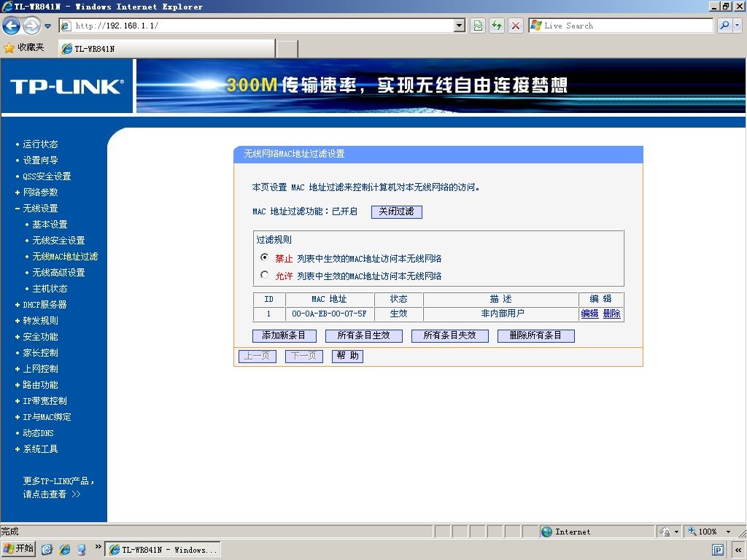The height and width of the screenshot is (560, 747).
Task: Select the 禁止 filter rule radio button
Action: coord(264,257)
